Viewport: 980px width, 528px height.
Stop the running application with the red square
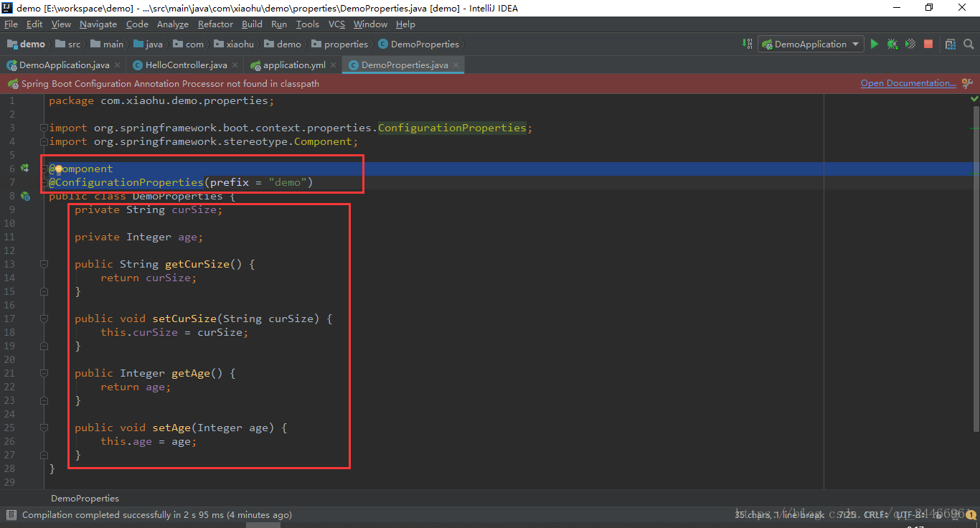pyautogui.click(x=928, y=44)
